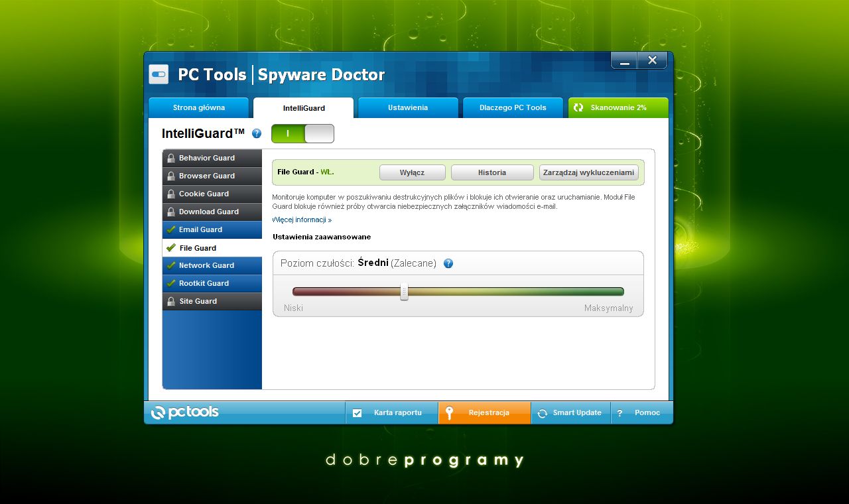
Task: Open the Strona główna tab
Action: click(x=199, y=107)
